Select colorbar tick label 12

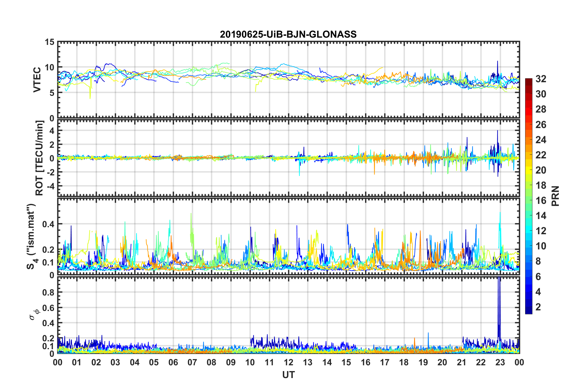pyautogui.click(x=541, y=231)
